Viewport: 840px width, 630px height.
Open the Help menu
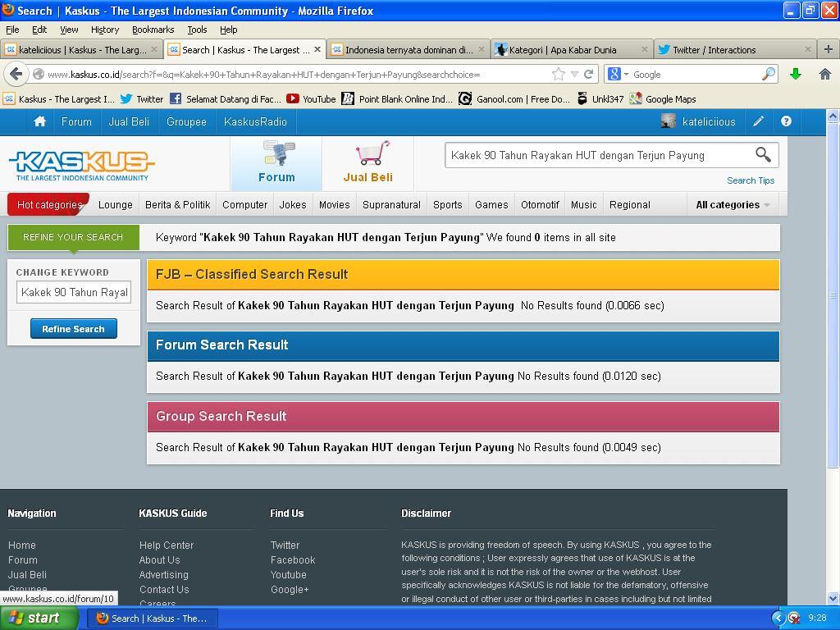[229, 30]
